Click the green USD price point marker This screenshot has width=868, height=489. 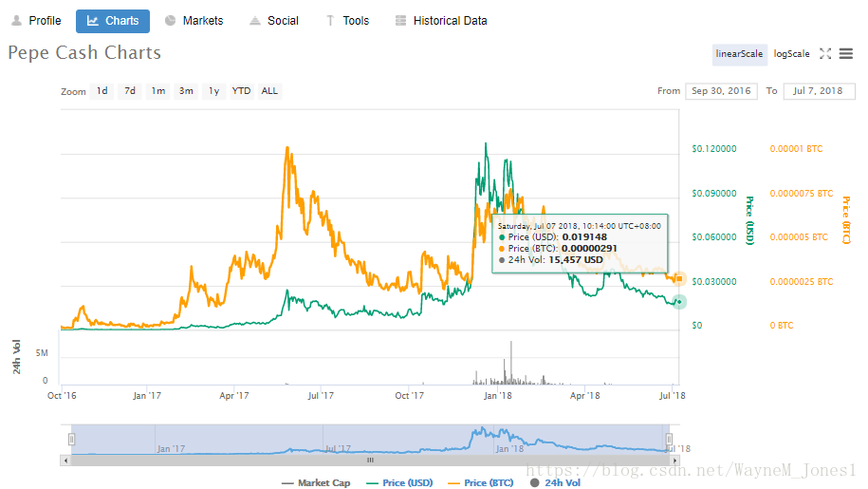click(678, 302)
